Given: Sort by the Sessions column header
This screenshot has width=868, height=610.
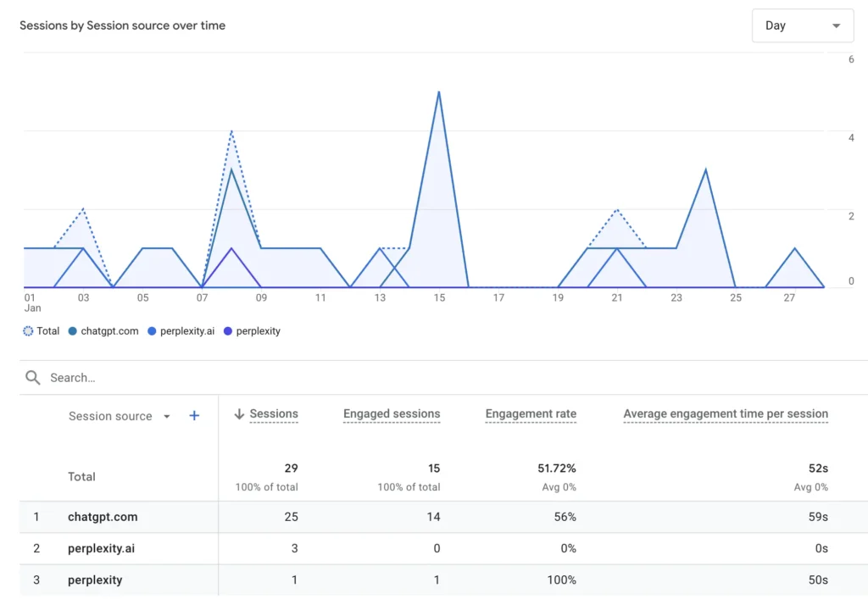Looking at the screenshot, I should click(x=274, y=414).
